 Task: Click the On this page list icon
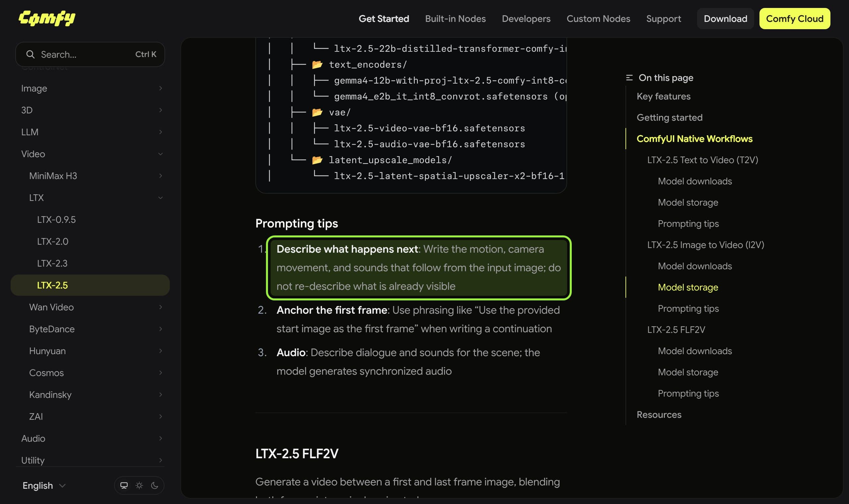[629, 78]
